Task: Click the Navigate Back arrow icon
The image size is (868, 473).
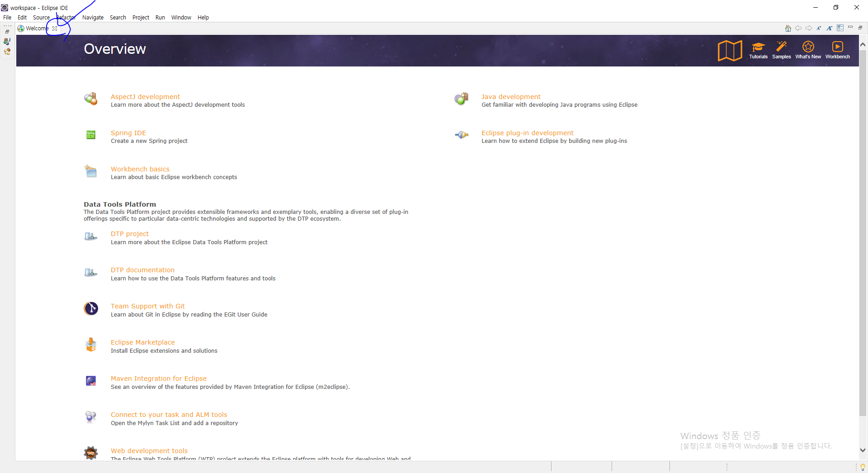Action: point(798,28)
